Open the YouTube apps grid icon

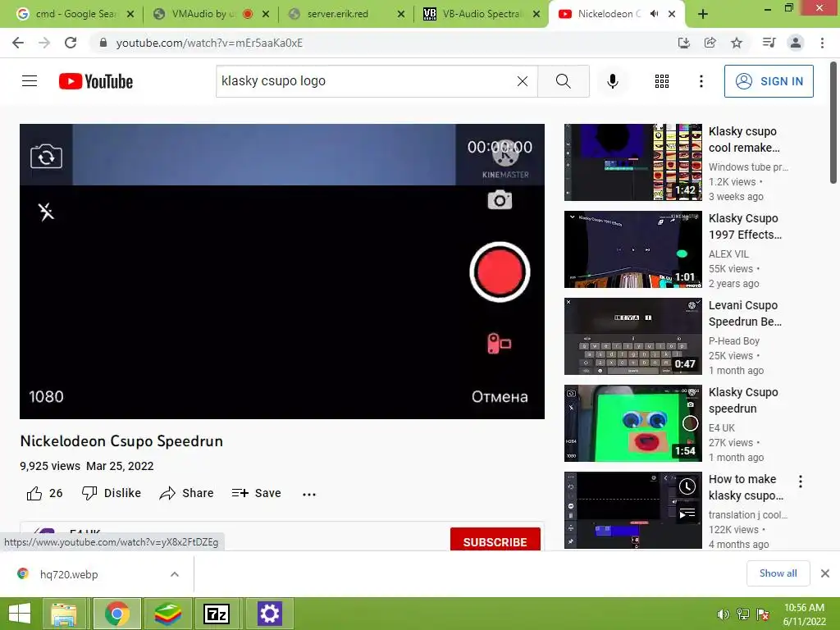tap(662, 81)
